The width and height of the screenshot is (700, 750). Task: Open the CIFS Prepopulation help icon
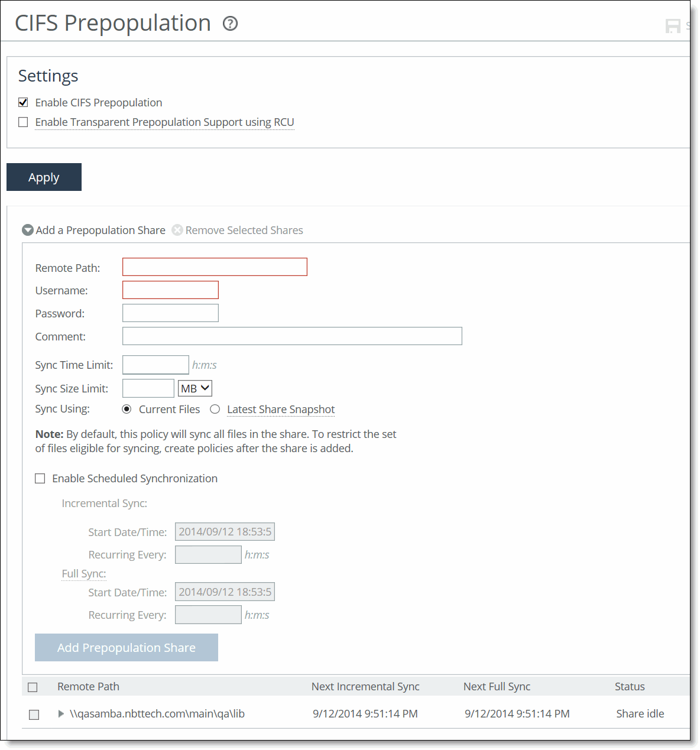click(x=231, y=24)
